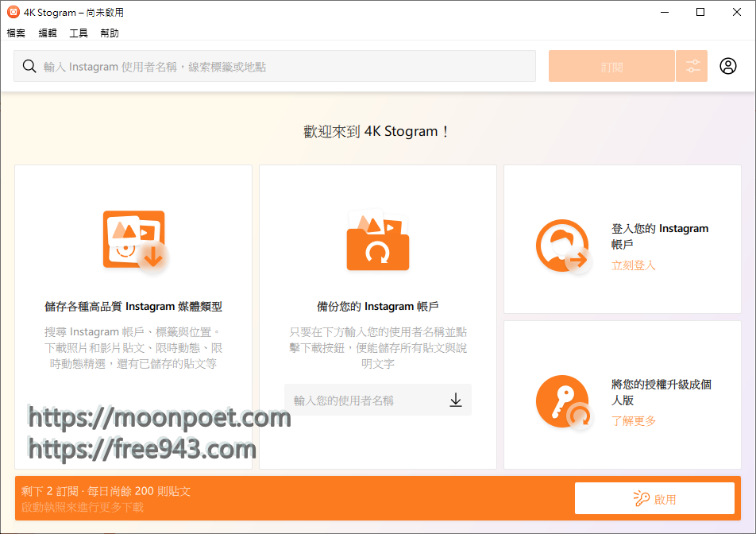Open the 編輯 menu
The height and width of the screenshot is (534, 756).
[48, 33]
